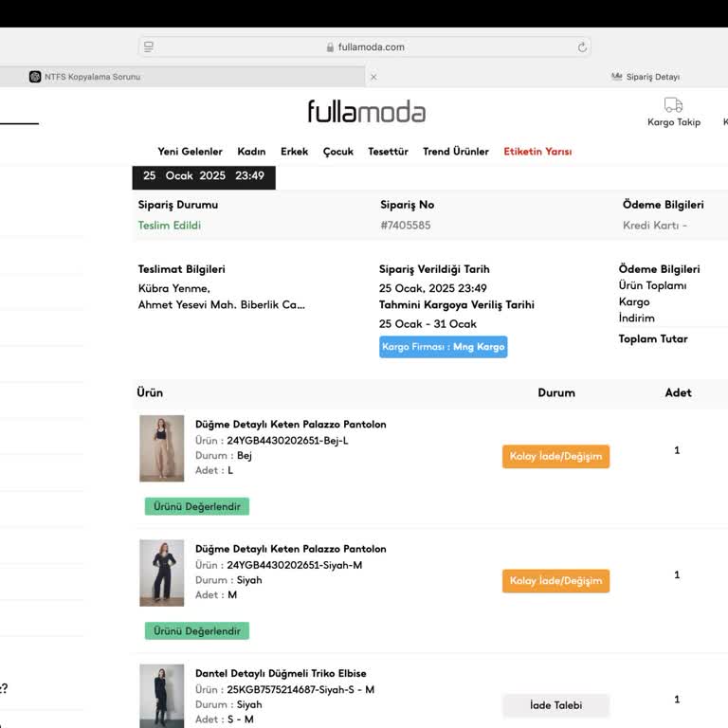Switch to NTFS Kopyalama Sorunu tab
The height and width of the screenshot is (728, 728).
pyautogui.click(x=92, y=77)
